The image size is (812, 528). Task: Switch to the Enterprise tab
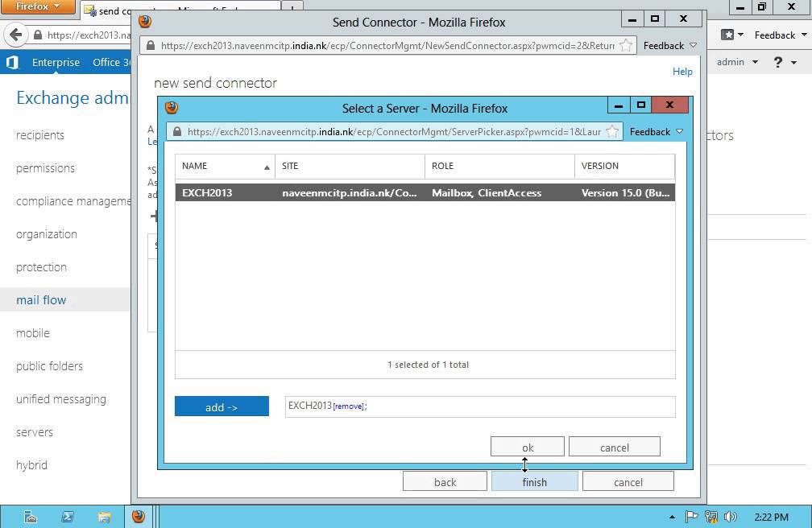click(56, 62)
